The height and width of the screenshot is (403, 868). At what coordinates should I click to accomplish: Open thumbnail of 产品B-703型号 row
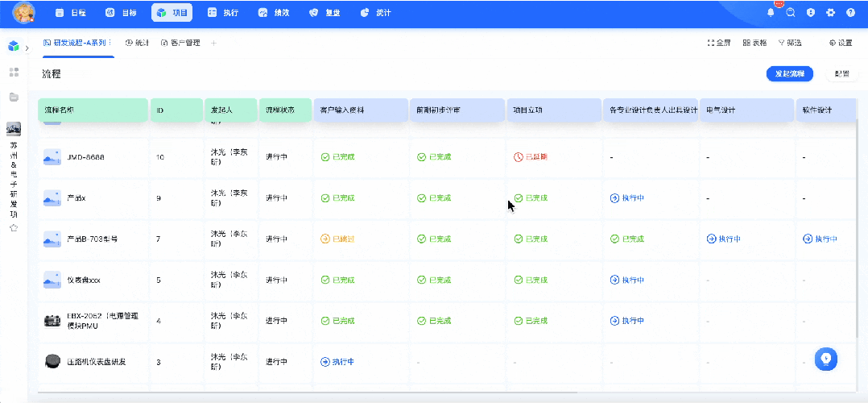(x=52, y=239)
